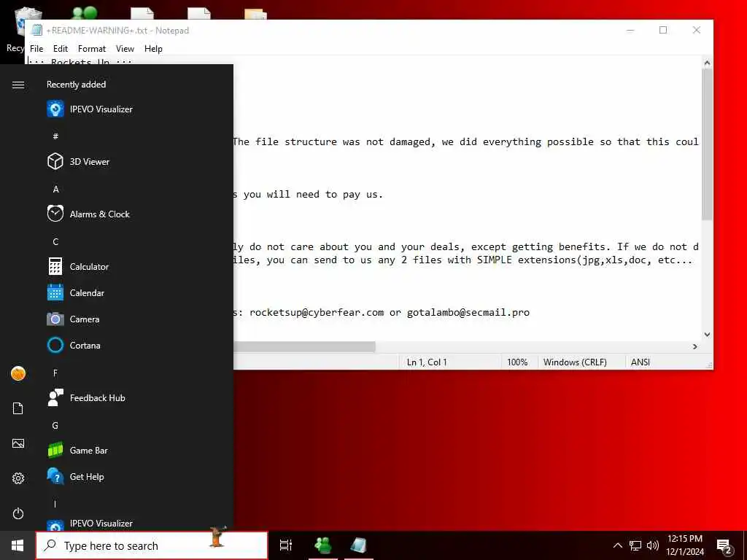Show hidden system tray icons
Image resolution: width=747 pixels, height=560 pixels.
tap(617, 545)
